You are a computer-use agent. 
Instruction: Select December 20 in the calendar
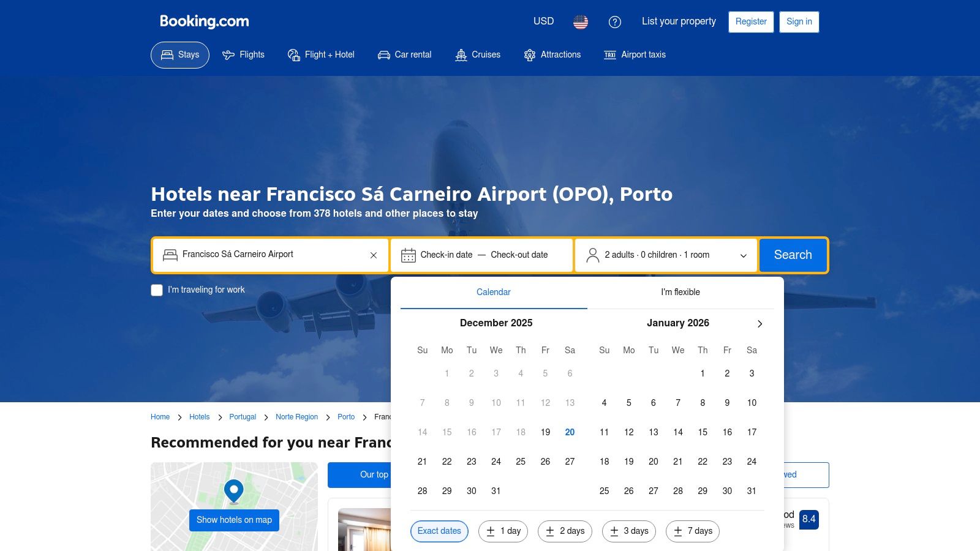(x=570, y=432)
